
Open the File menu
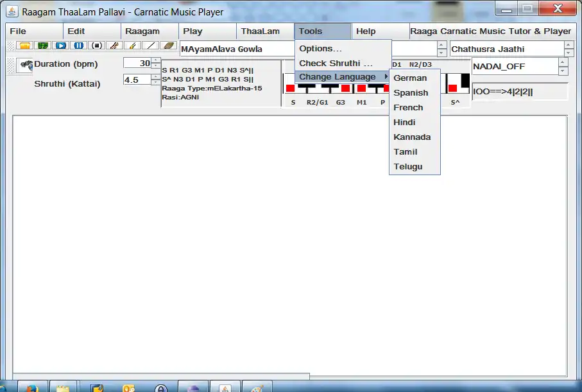34,31
